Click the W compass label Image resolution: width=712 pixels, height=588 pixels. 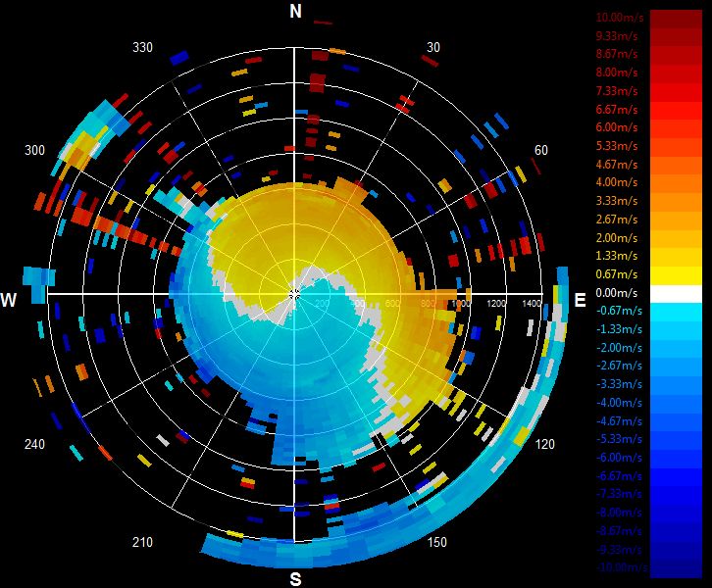[x=9, y=300]
